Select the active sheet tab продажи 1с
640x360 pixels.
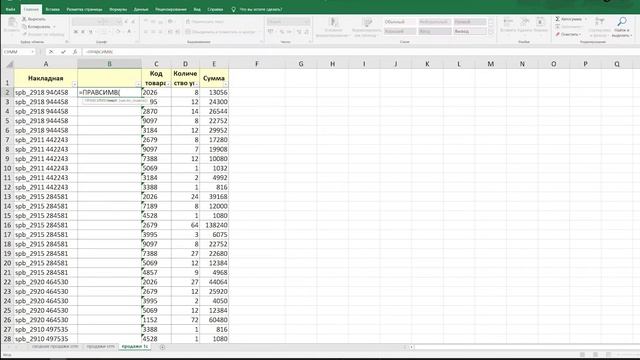click(135, 347)
